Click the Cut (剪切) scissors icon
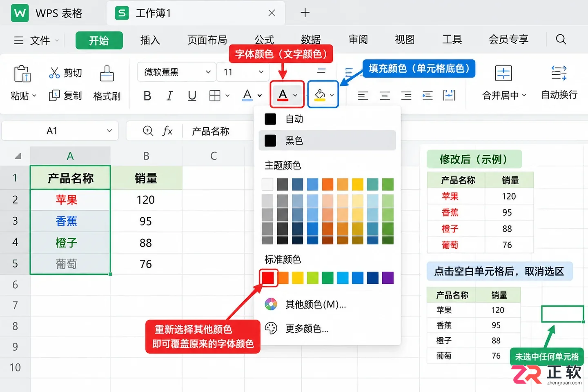 coord(54,73)
